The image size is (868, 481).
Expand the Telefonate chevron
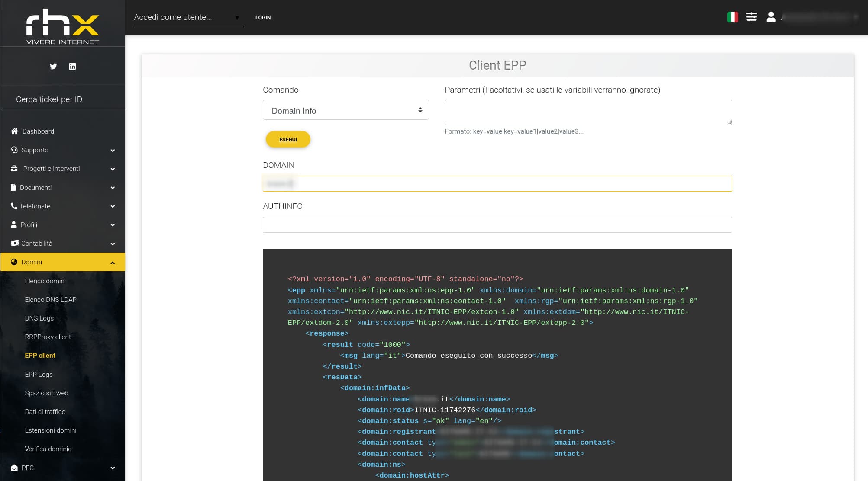click(113, 206)
